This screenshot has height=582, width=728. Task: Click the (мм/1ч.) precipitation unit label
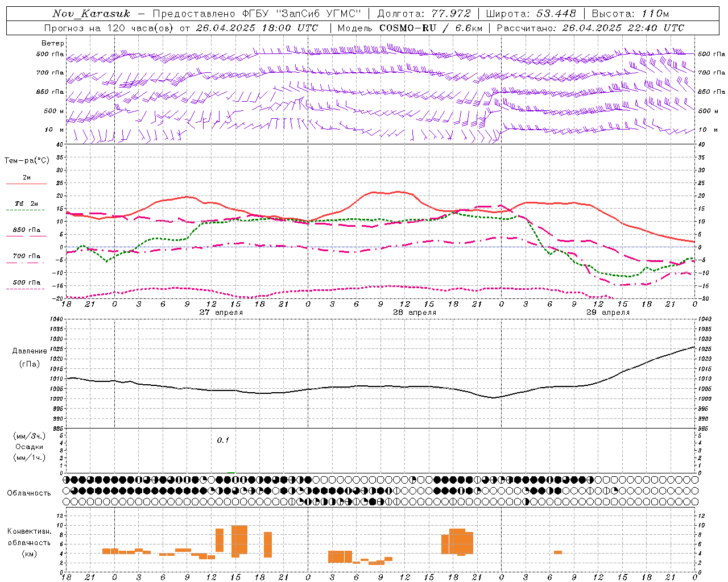coord(30,458)
